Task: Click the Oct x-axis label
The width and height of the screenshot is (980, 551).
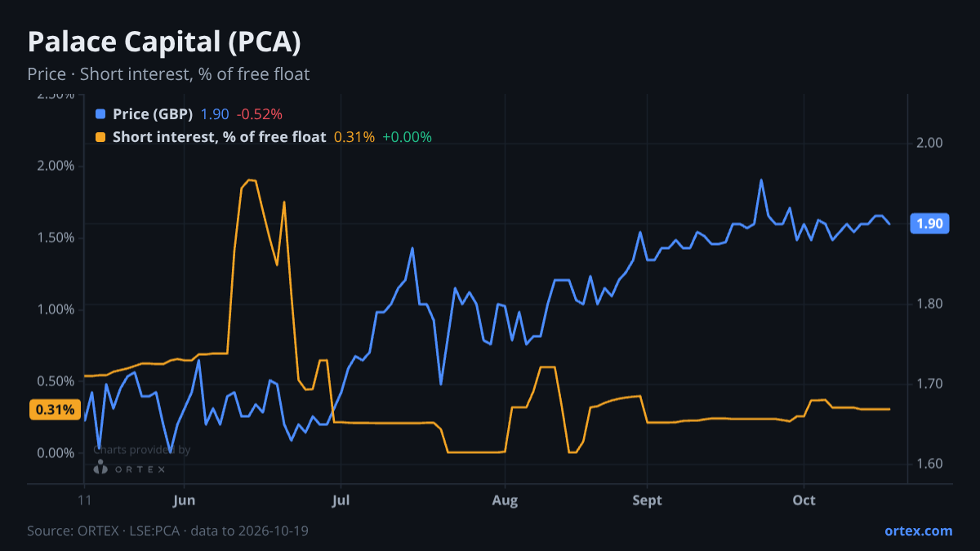Action: click(x=804, y=500)
